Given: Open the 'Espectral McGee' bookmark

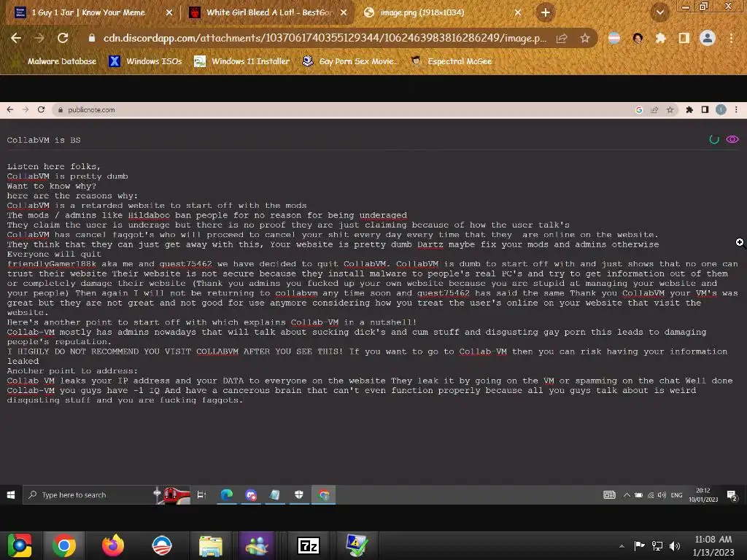Looking at the screenshot, I should [x=451, y=61].
